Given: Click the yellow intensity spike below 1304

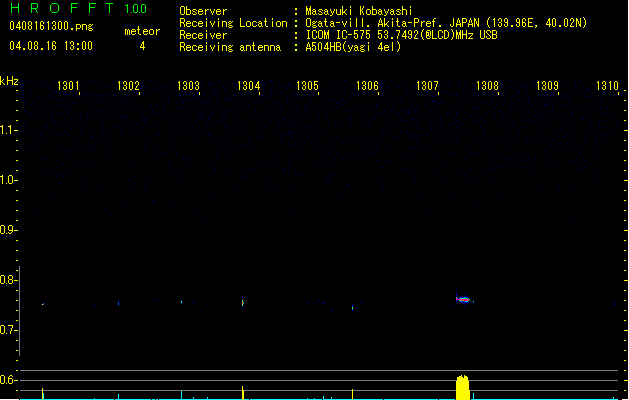Looking at the screenshot, I should coord(243,393).
